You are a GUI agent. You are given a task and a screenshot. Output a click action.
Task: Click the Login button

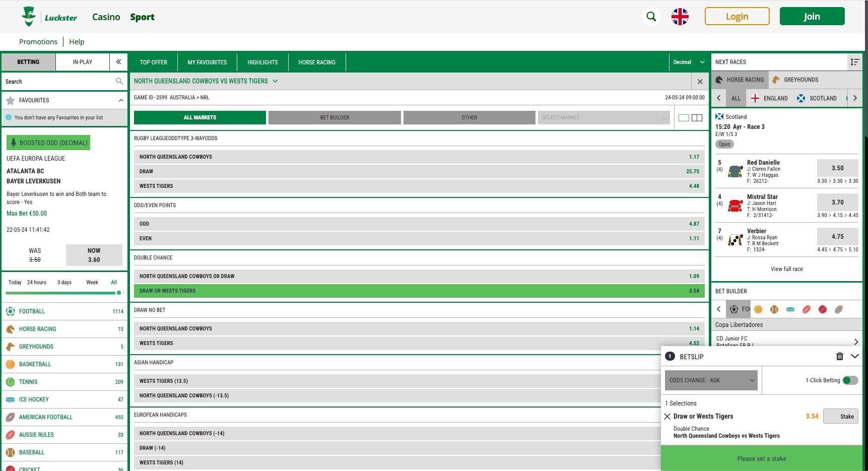click(737, 17)
